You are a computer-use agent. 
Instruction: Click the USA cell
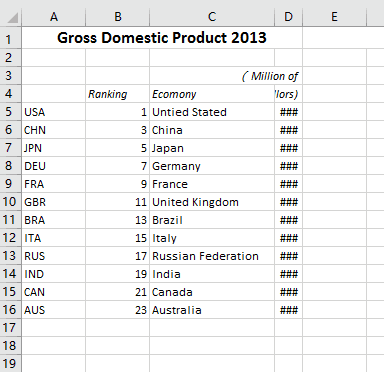(x=54, y=112)
